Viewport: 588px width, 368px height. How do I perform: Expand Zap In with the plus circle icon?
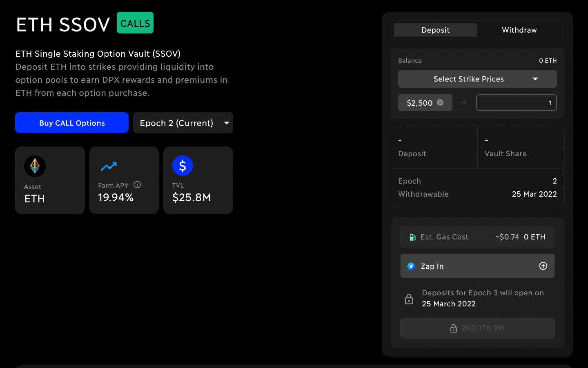pyautogui.click(x=543, y=266)
